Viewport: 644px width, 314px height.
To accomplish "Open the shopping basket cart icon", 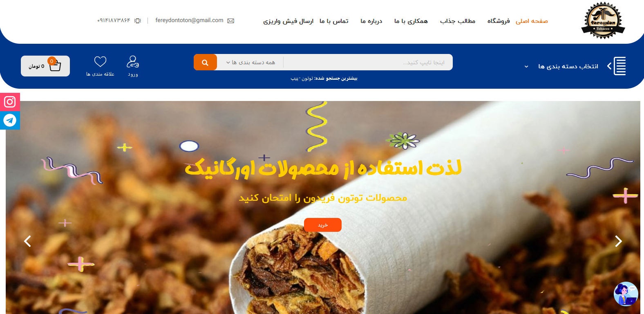I will pos(55,65).
